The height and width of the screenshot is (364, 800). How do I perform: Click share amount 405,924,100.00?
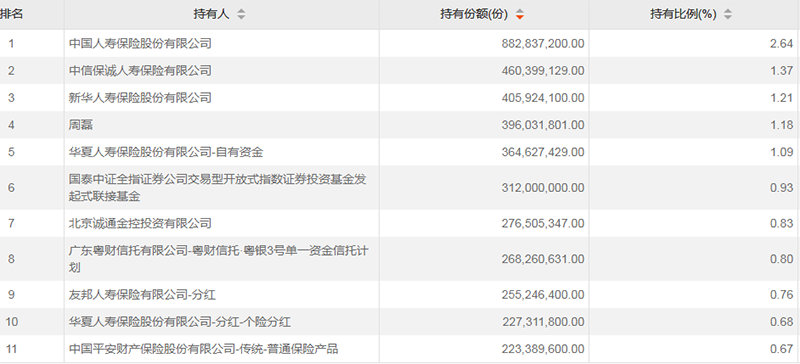coord(543,98)
